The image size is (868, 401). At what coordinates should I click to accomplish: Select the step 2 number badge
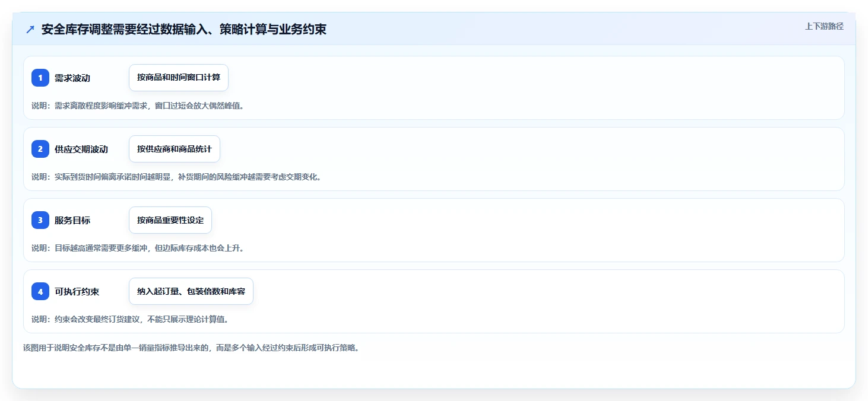40,149
